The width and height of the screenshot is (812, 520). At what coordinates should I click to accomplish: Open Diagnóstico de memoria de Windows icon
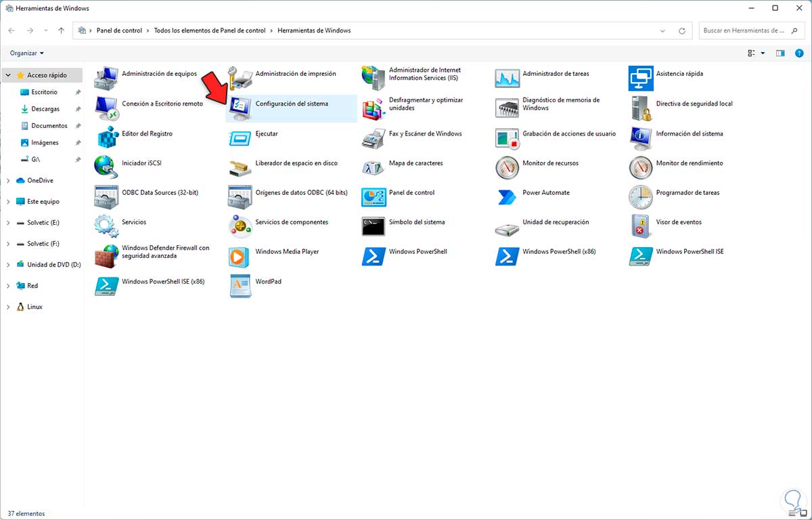tap(507, 108)
